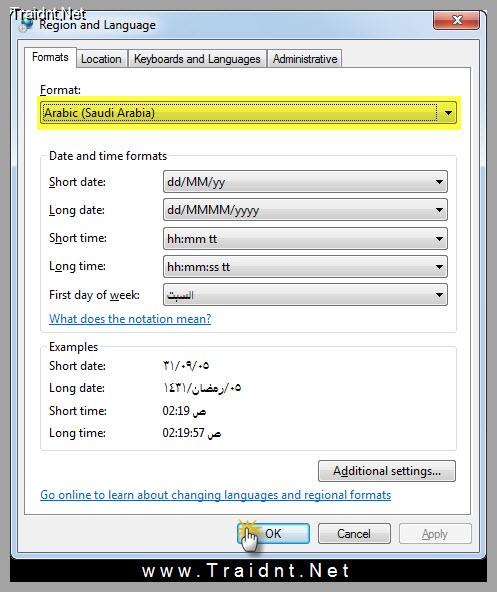Expand the Format language dropdown arrow

click(448, 113)
